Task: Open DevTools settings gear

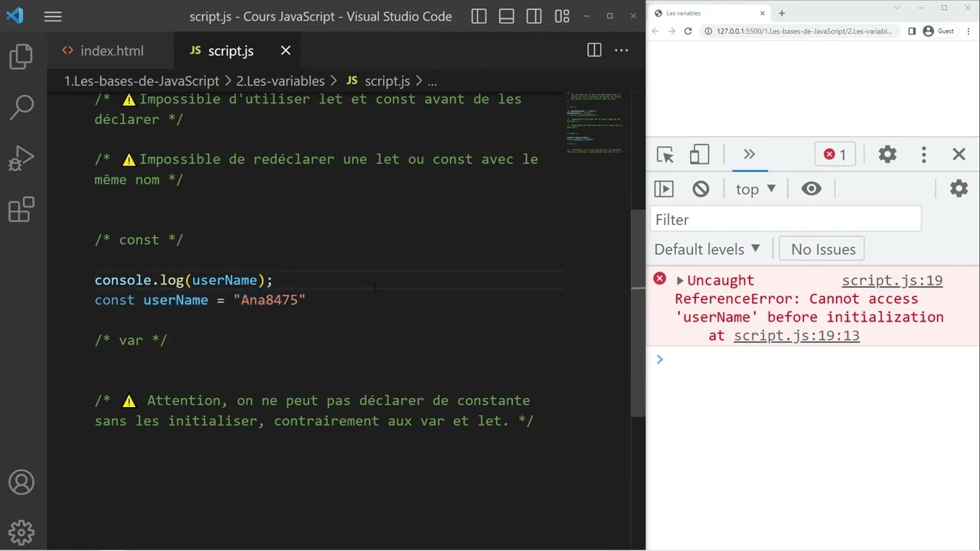Action: click(887, 155)
